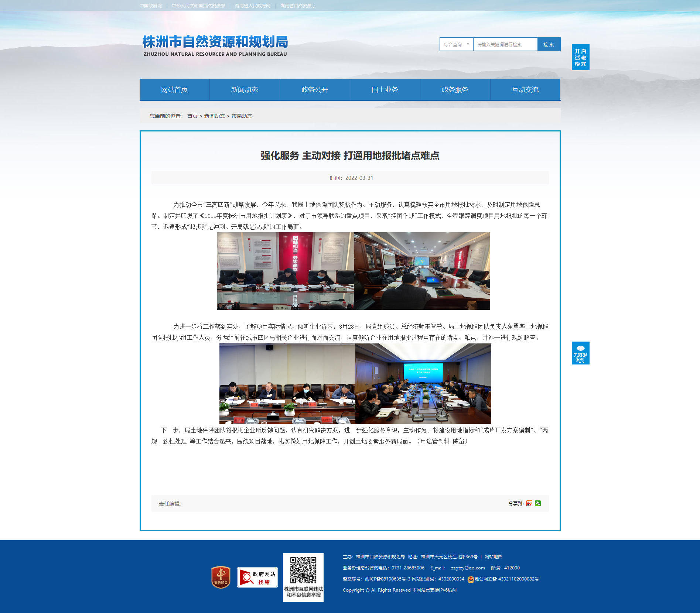Open first meeting photo in article
Viewport: 700px width, 613px height.
[x=286, y=271]
